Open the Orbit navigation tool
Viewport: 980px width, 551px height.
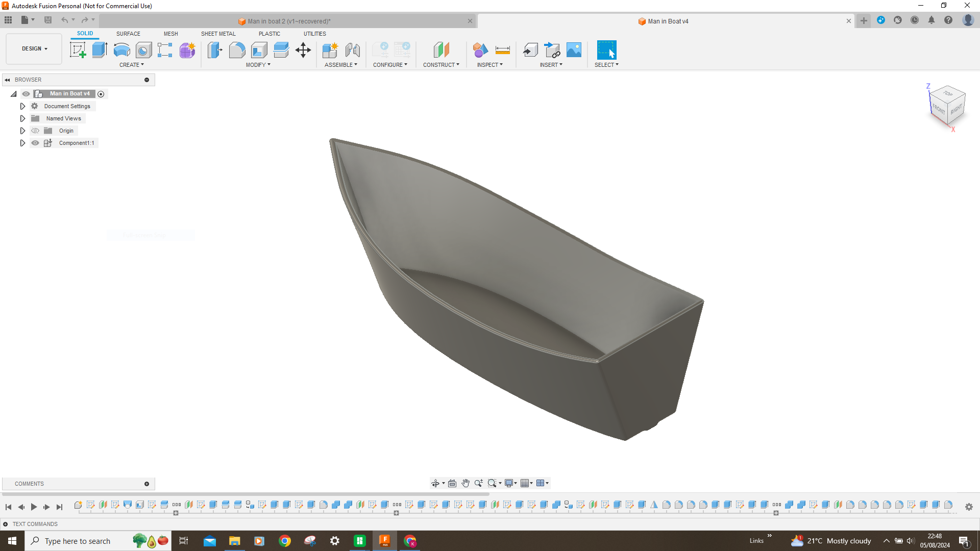coord(435,483)
